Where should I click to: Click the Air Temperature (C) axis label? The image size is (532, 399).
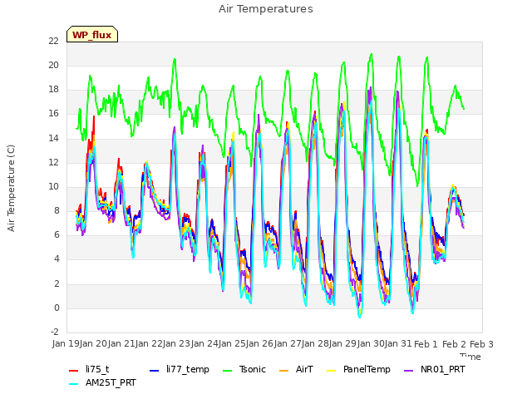(11, 189)
